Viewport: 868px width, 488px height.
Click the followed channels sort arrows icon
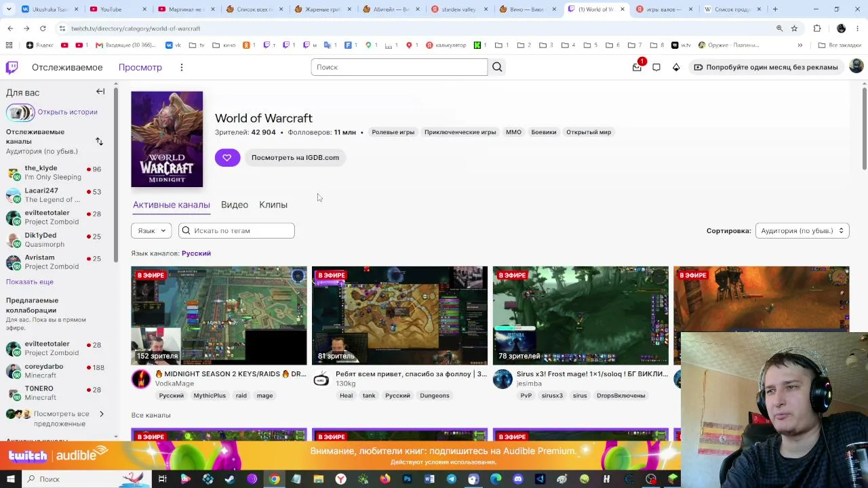coord(99,141)
